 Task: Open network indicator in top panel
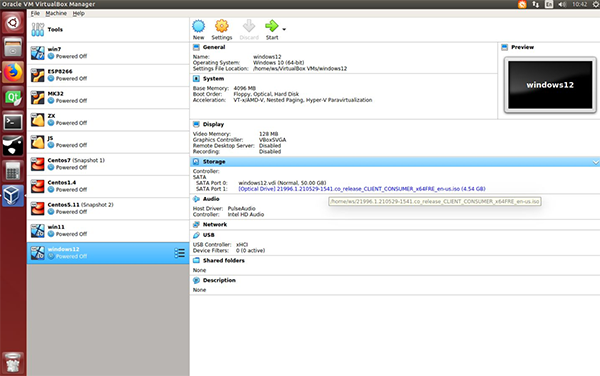click(x=535, y=4)
